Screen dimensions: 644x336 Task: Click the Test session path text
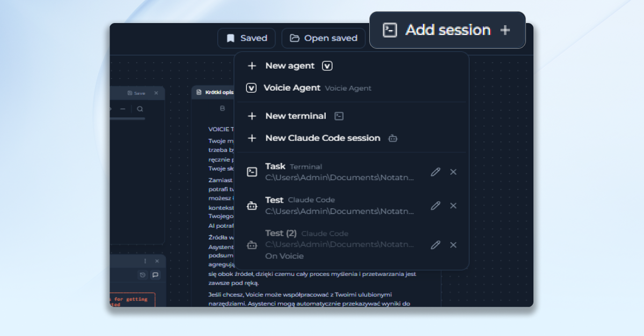[340, 211]
